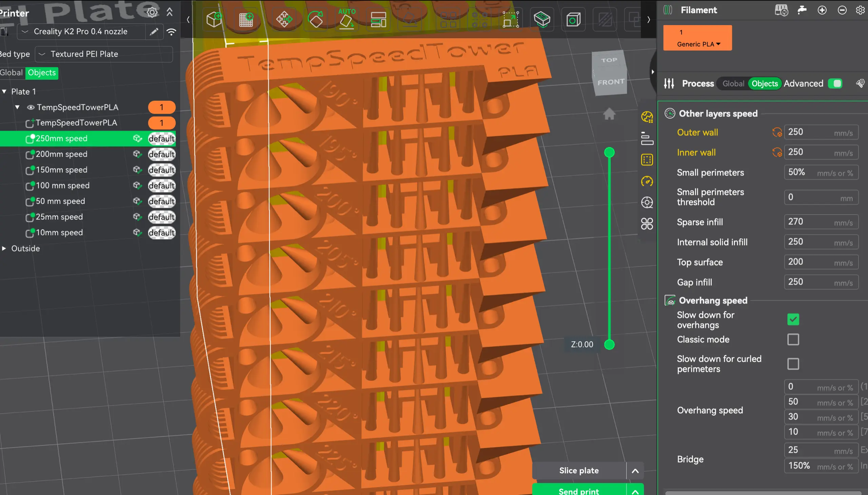The width and height of the screenshot is (868, 495).
Task: Click the split layout toolbar icon
Action: tap(378, 20)
